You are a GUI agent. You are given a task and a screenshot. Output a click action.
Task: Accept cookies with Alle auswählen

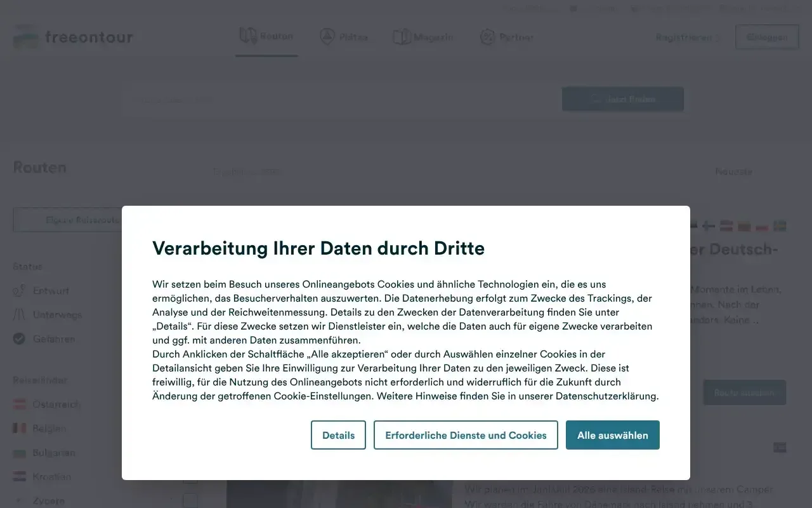[612, 435]
